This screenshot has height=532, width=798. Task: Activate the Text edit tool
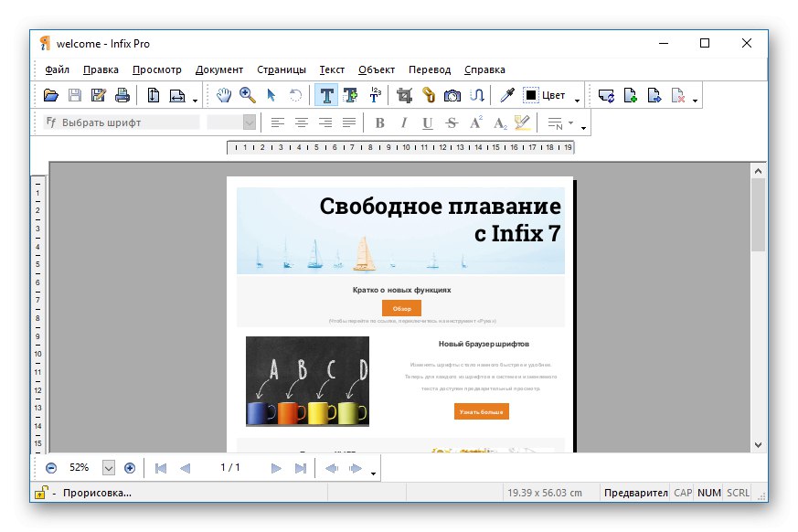[x=325, y=95]
